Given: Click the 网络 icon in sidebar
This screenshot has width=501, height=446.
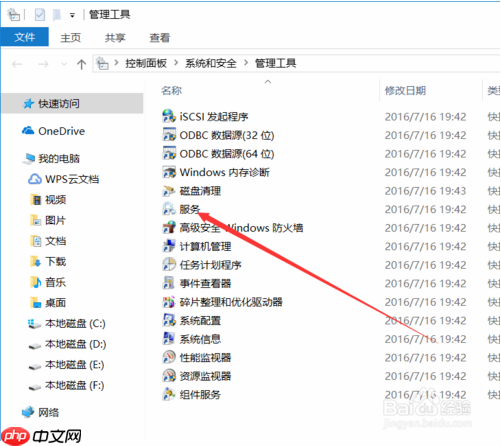Looking at the screenshot, I should tap(28, 412).
